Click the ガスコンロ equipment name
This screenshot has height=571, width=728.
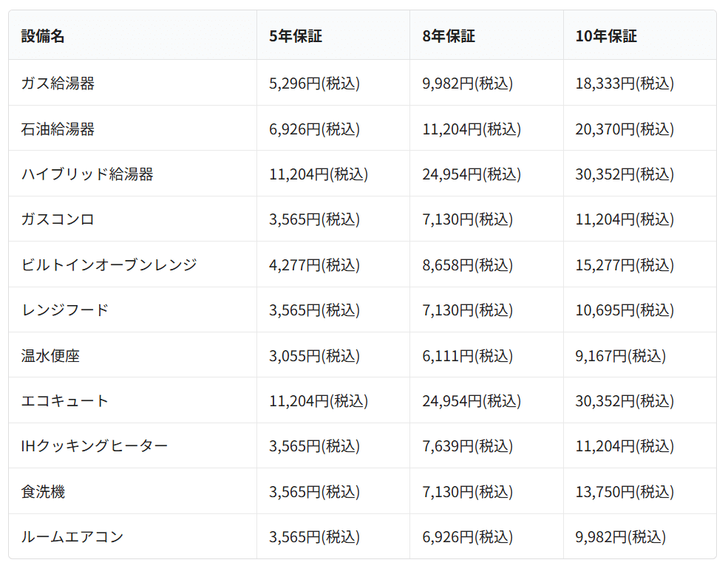pos(58,219)
